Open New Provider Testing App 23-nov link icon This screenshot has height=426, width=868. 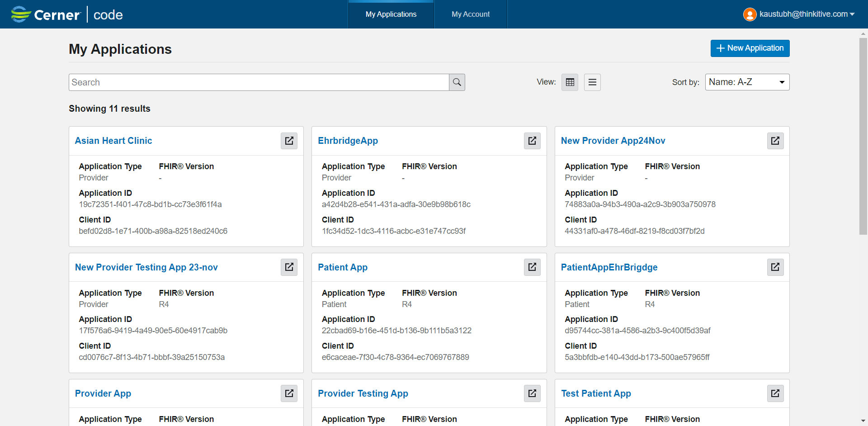[289, 267]
